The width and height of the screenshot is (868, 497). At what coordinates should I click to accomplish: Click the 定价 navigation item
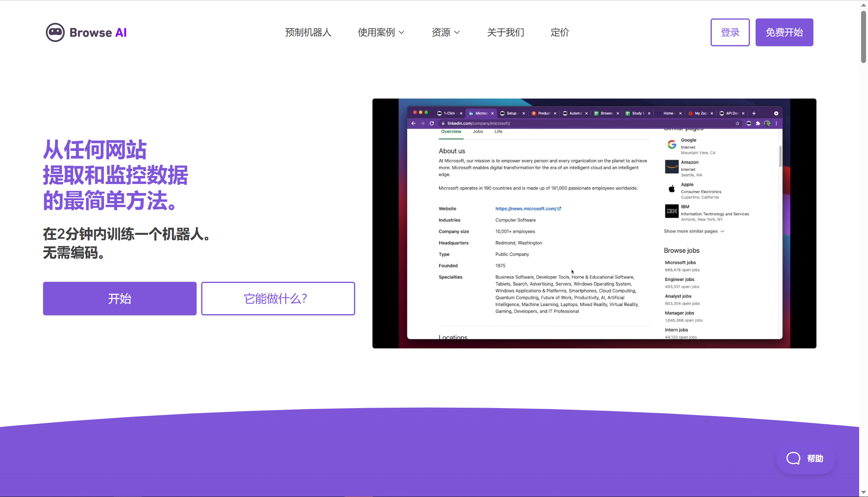[559, 32]
